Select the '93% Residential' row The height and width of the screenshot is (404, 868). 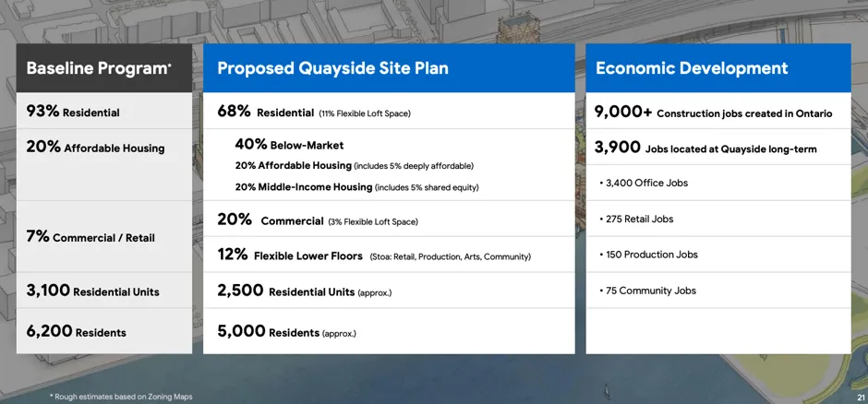pos(104,111)
